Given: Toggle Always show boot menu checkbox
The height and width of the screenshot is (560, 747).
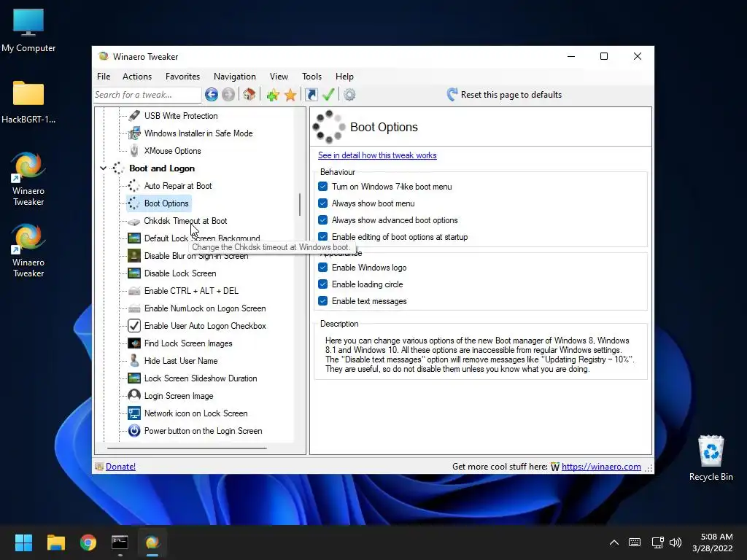Looking at the screenshot, I should (323, 203).
